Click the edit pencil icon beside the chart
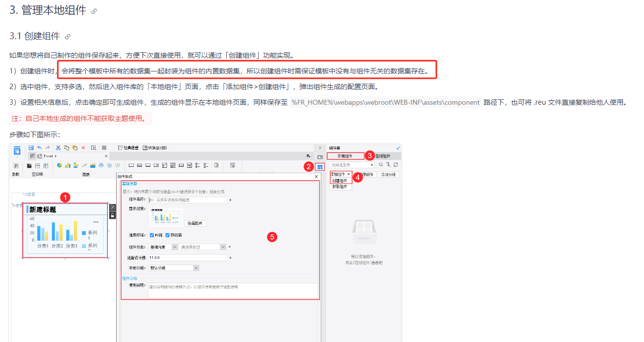The image size is (644, 342). [113, 207]
